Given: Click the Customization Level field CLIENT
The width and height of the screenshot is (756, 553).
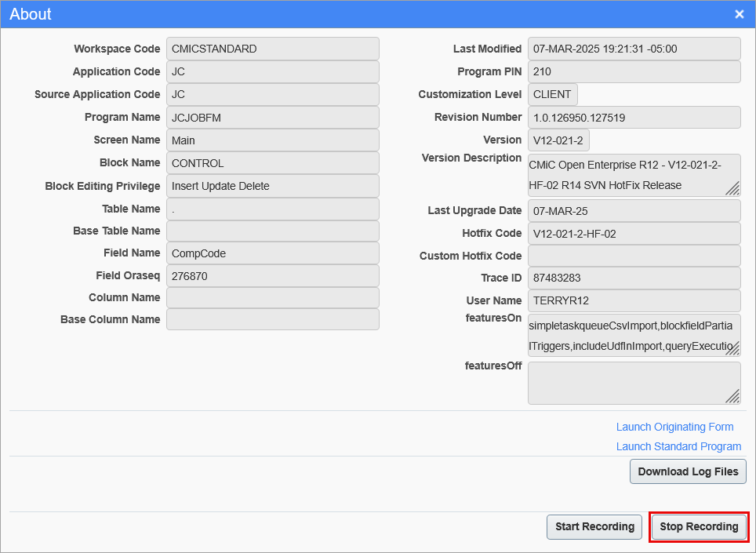Looking at the screenshot, I should 553,94.
